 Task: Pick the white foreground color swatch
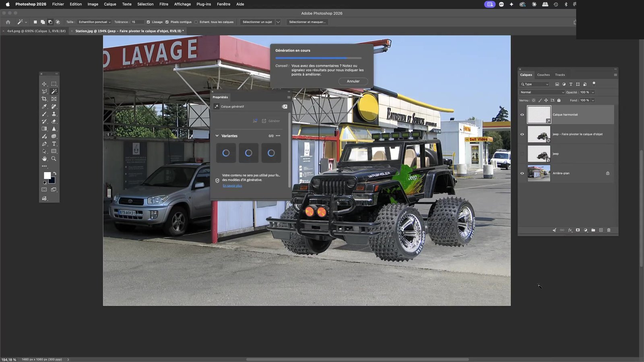[x=47, y=175]
